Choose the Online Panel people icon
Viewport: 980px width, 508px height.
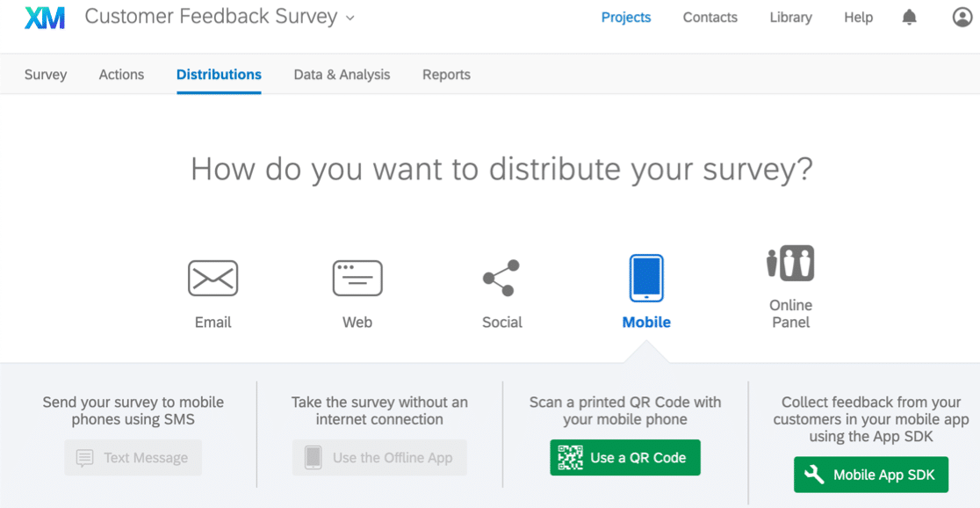(790, 264)
